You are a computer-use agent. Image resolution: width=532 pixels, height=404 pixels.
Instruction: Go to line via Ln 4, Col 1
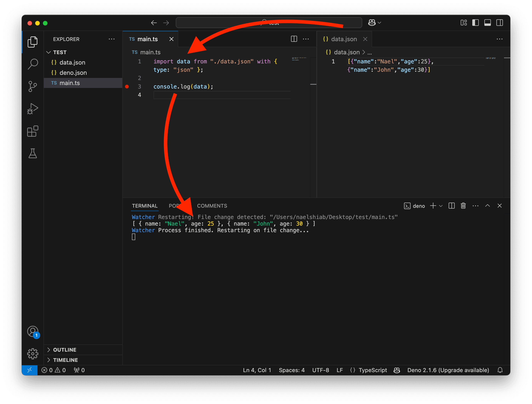click(x=257, y=370)
